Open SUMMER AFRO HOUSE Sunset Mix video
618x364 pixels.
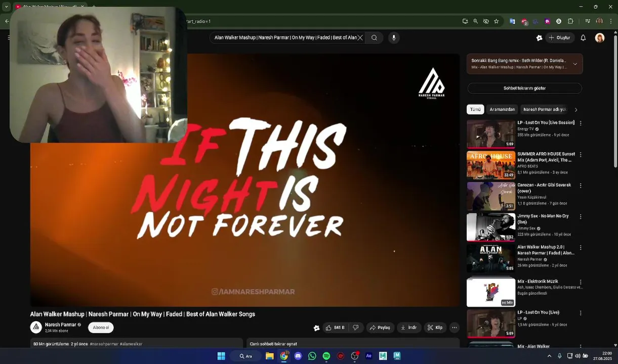click(491, 165)
